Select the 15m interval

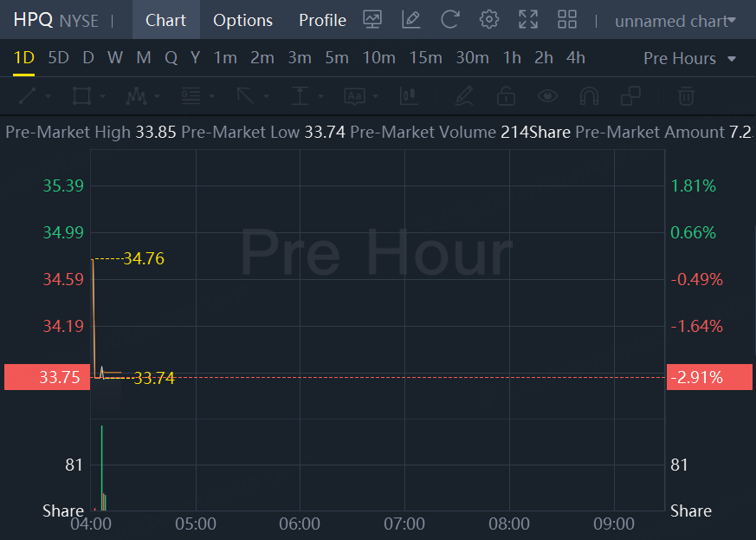(x=425, y=58)
